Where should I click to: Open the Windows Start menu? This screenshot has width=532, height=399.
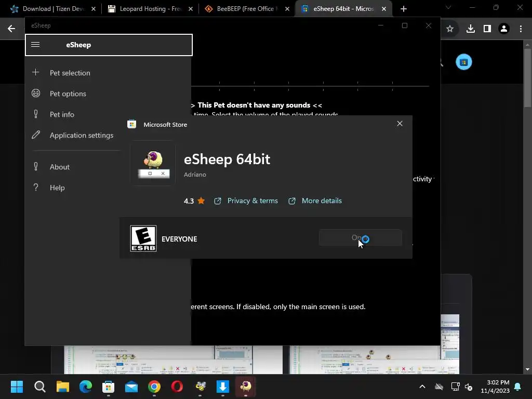point(17,387)
